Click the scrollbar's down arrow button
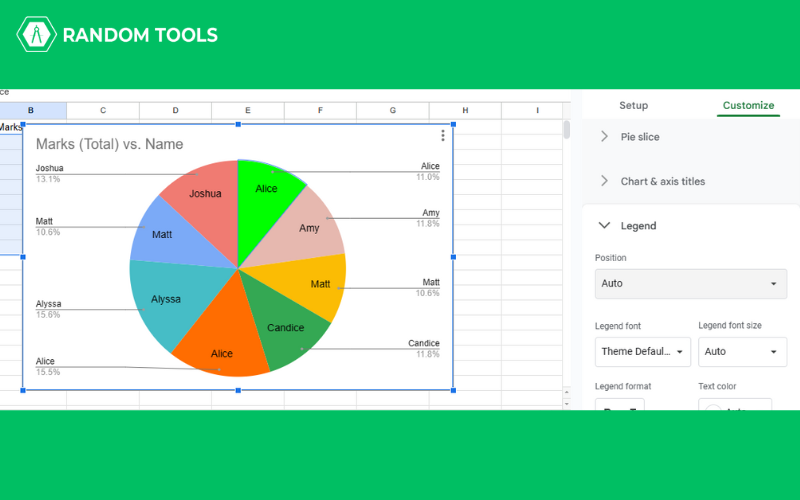Image resolution: width=800 pixels, height=500 pixels. tap(566, 403)
